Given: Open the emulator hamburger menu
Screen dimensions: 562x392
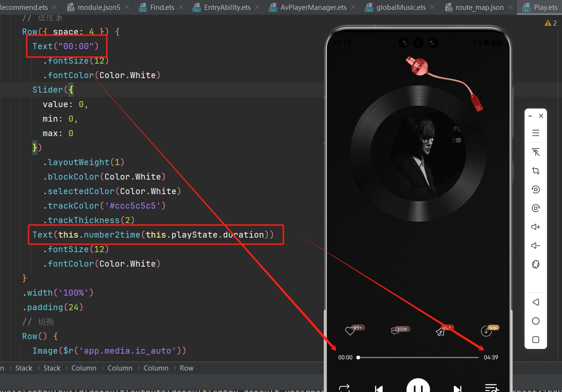Looking at the screenshot, I should [x=536, y=133].
